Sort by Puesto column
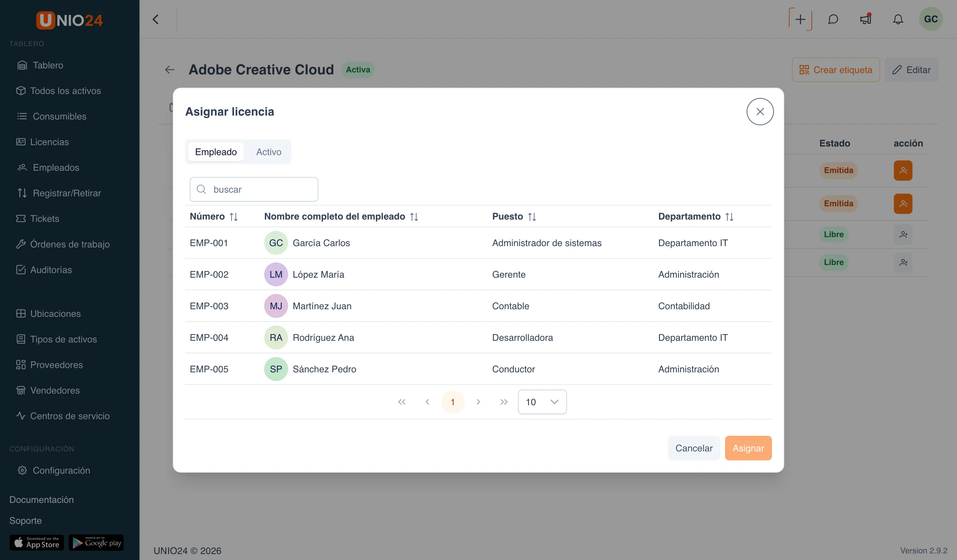Screen dimensions: 957x560 tap(514, 217)
